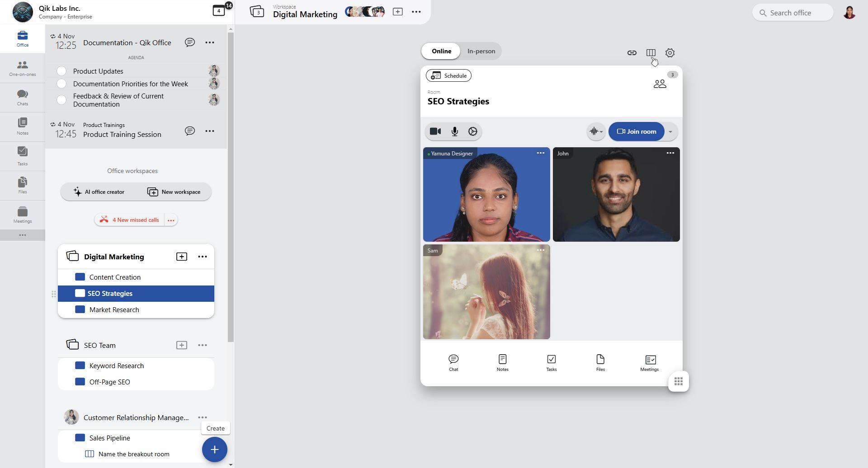
Task: Open Chats in the left sidebar
Action: click(x=23, y=98)
